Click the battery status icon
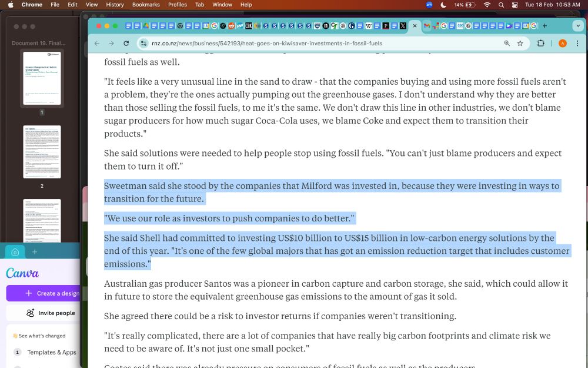588x368 pixels. click(465, 5)
